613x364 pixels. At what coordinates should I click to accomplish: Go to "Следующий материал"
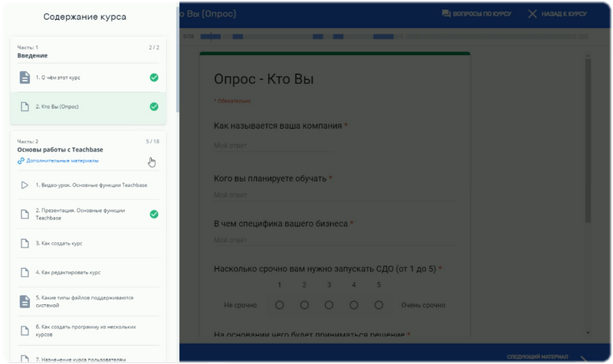point(537,356)
